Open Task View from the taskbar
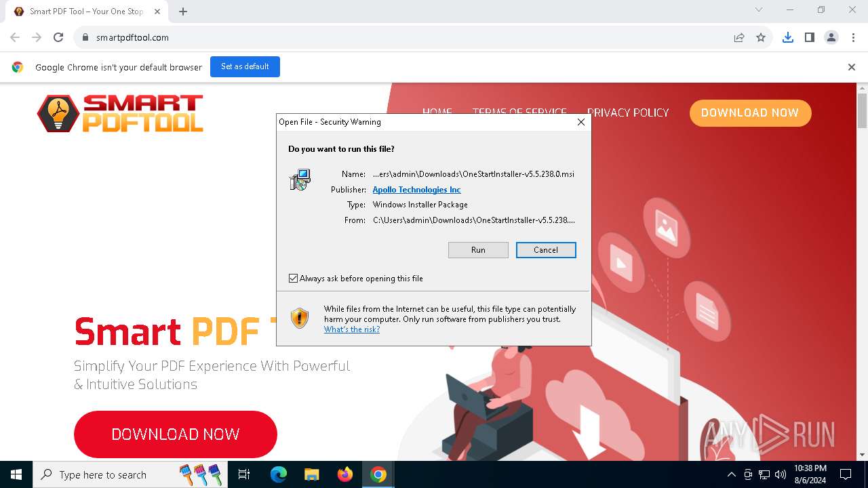The height and width of the screenshot is (488, 868). (x=244, y=474)
